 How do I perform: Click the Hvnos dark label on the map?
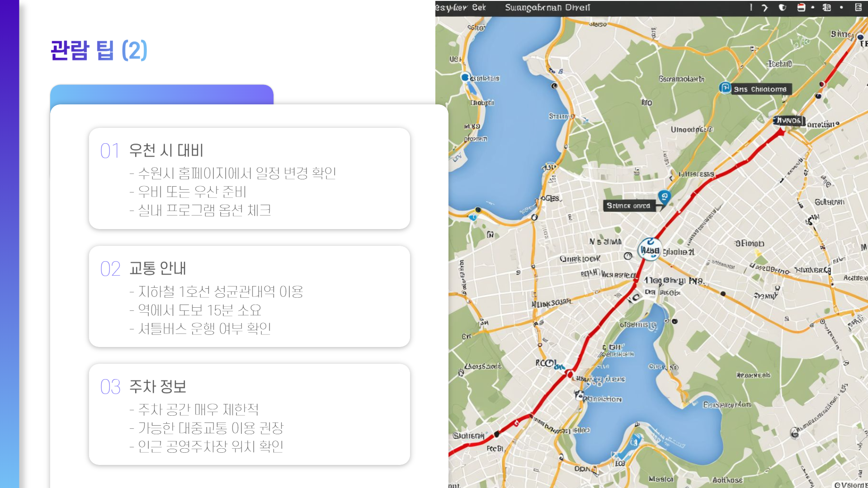point(788,121)
